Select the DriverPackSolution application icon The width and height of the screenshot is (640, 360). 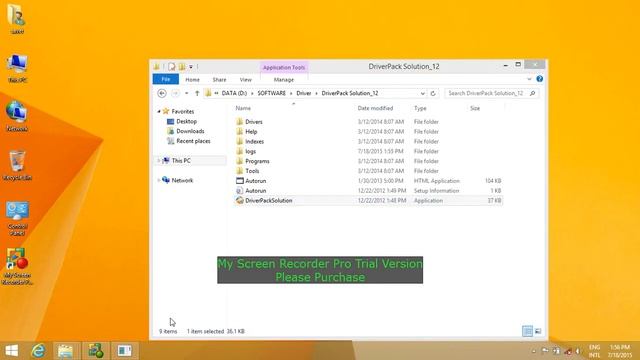click(x=240, y=200)
